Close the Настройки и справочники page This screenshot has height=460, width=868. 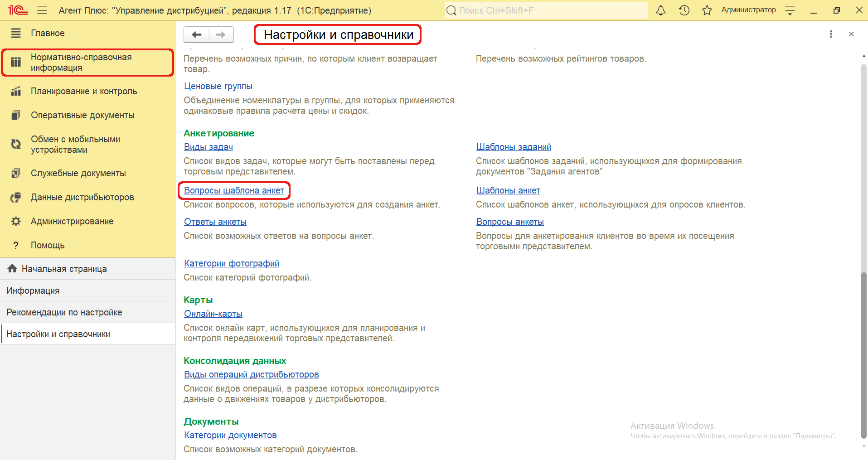pos(851,34)
